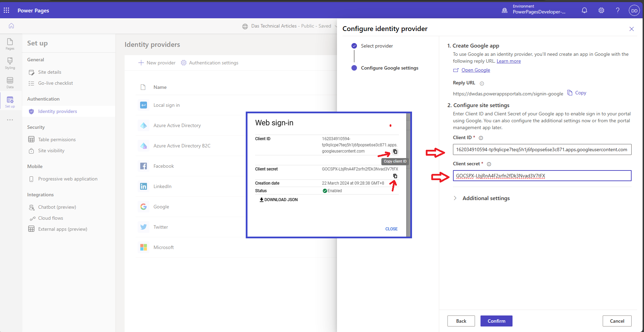Click the Microsoft provider icon
This screenshot has width=644, height=332.
[x=144, y=247]
